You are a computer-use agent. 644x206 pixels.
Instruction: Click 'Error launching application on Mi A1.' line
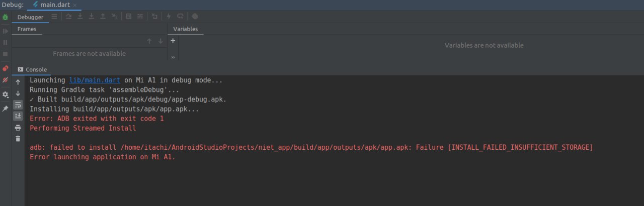point(103,157)
